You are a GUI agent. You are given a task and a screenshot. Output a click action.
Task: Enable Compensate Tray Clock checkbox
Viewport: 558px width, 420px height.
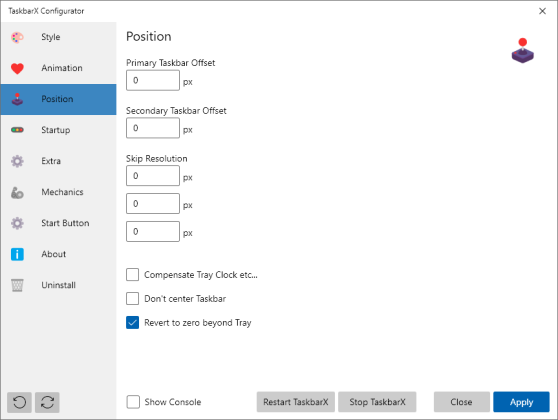132,275
